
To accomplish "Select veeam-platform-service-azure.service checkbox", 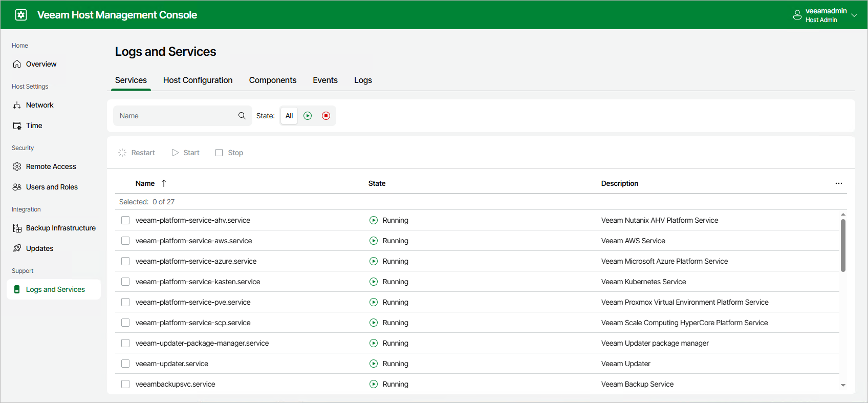I will click(x=125, y=261).
